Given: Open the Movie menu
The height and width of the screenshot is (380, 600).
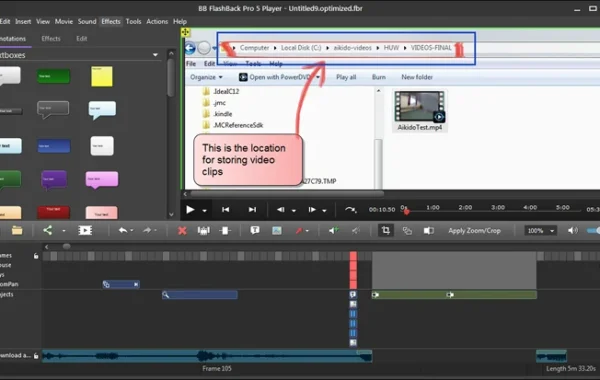Looking at the screenshot, I should [x=64, y=21].
